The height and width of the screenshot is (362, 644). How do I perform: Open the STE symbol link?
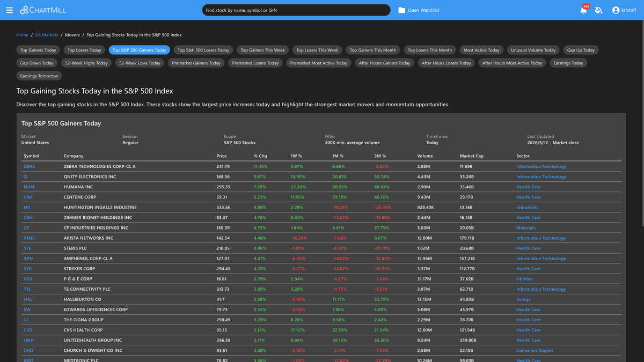pos(27,248)
